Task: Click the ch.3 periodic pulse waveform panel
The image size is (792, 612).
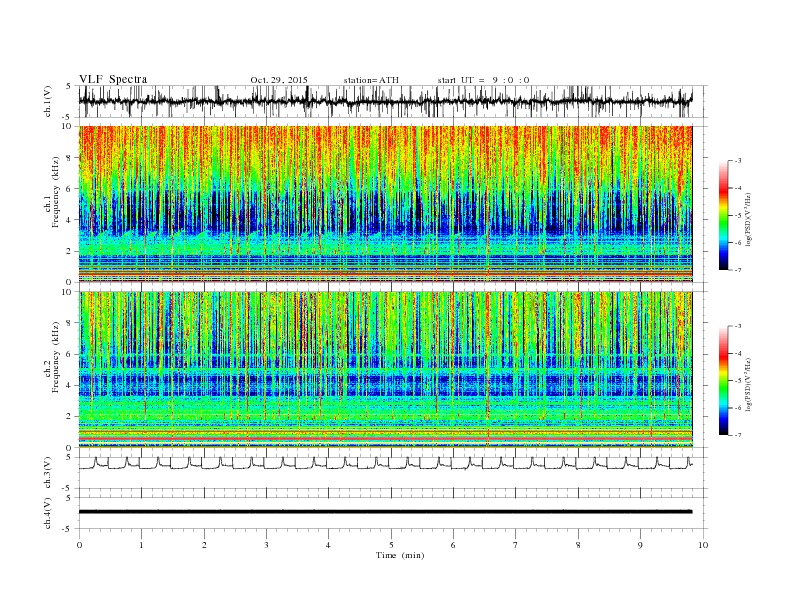Action: (x=393, y=473)
